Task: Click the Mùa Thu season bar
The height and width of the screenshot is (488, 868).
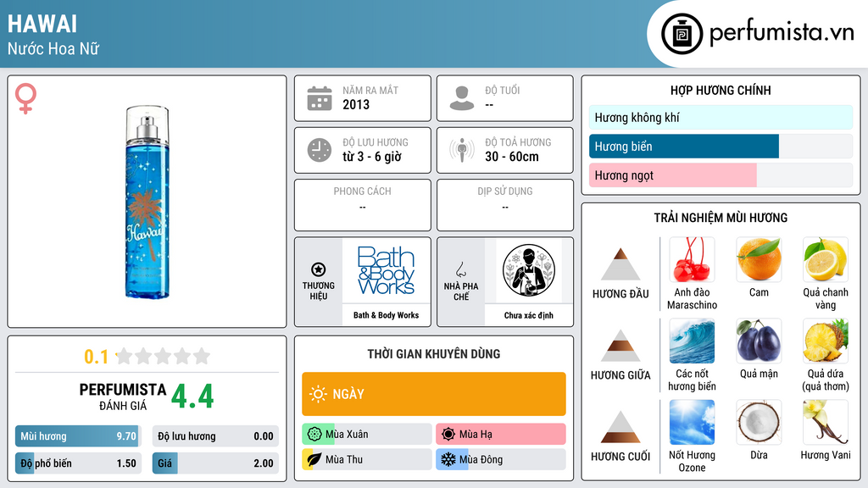Action: click(x=366, y=459)
